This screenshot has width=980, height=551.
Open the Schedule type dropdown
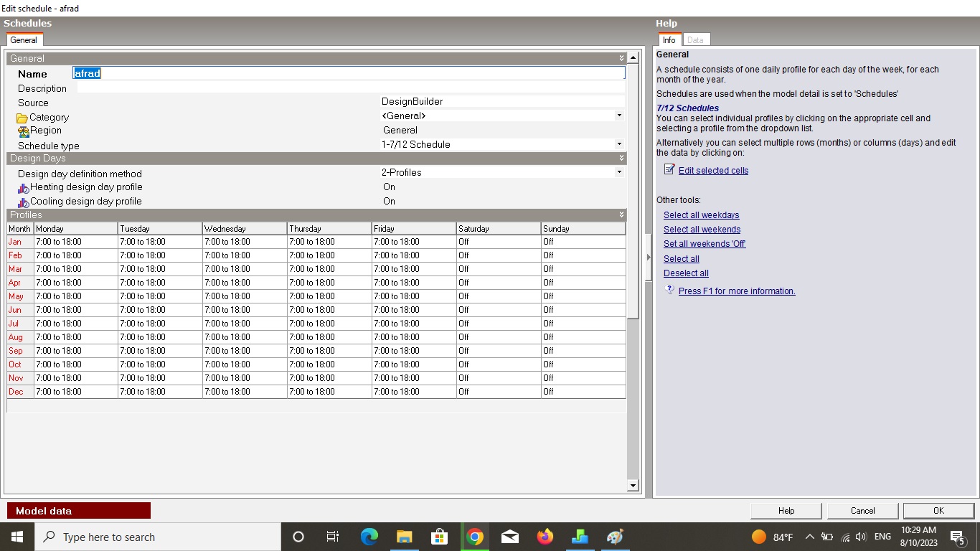pos(619,144)
